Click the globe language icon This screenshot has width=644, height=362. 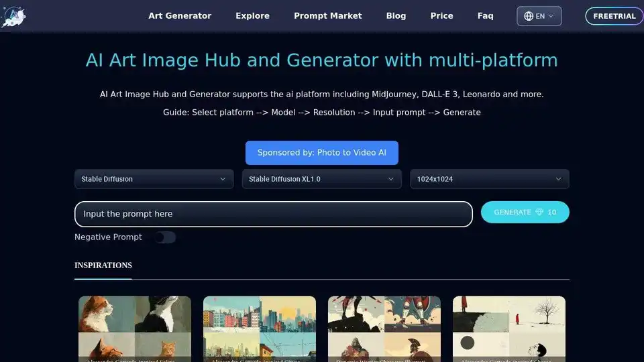529,16
